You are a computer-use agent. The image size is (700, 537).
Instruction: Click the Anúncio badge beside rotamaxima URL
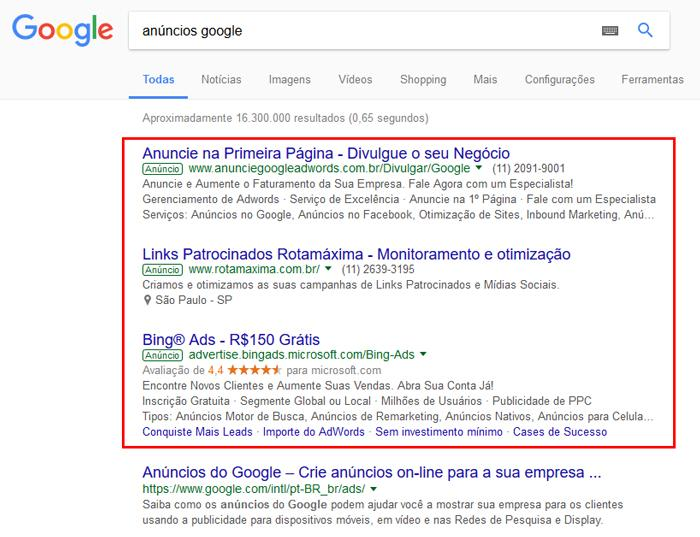coord(162,270)
